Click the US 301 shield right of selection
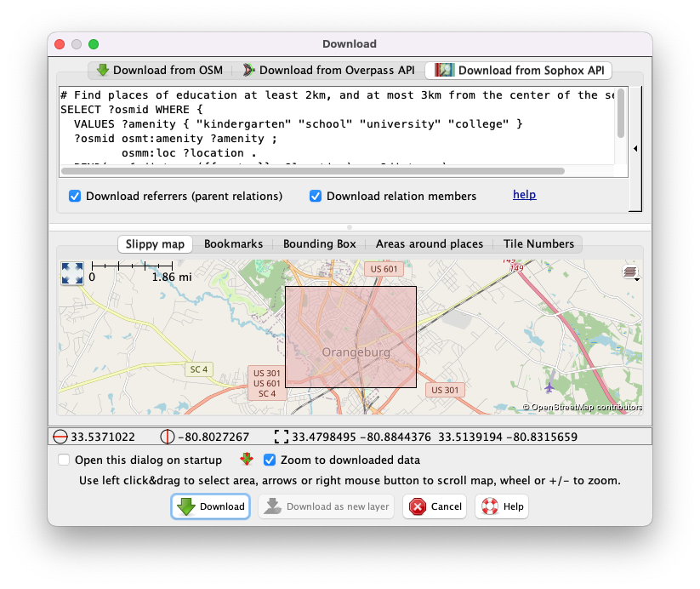 (x=445, y=390)
